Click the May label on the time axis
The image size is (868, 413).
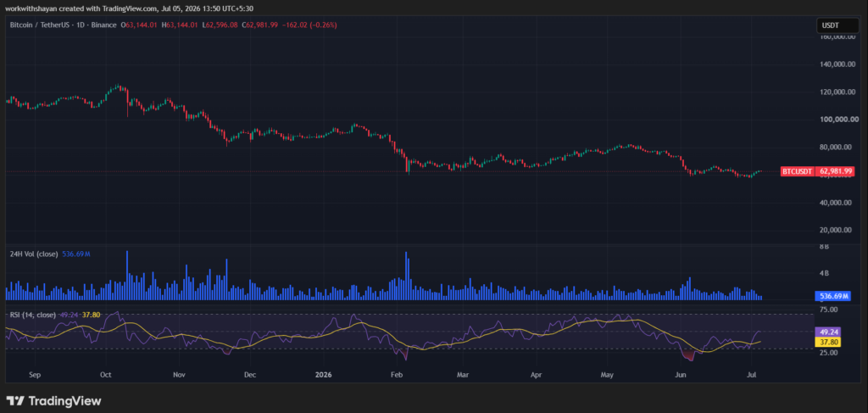pos(607,375)
